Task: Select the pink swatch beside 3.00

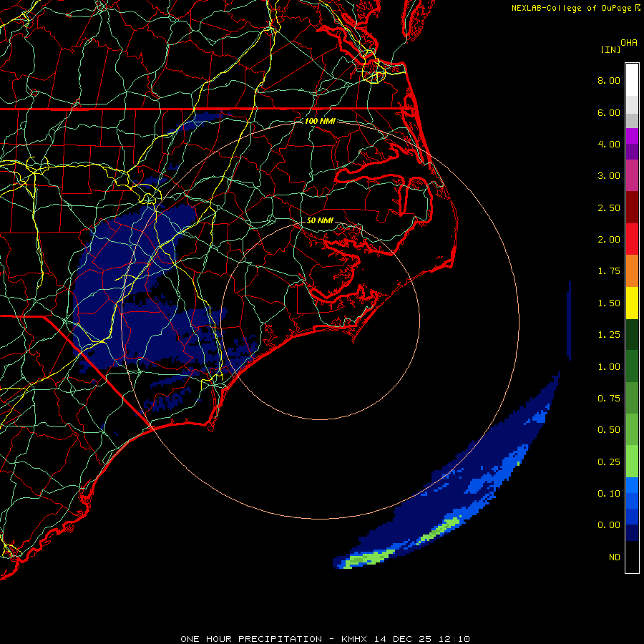Action: point(632,175)
